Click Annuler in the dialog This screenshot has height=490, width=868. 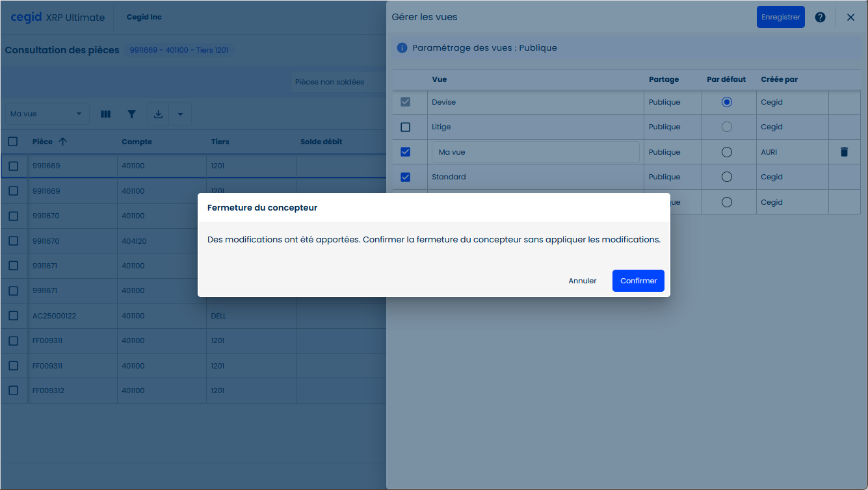582,281
